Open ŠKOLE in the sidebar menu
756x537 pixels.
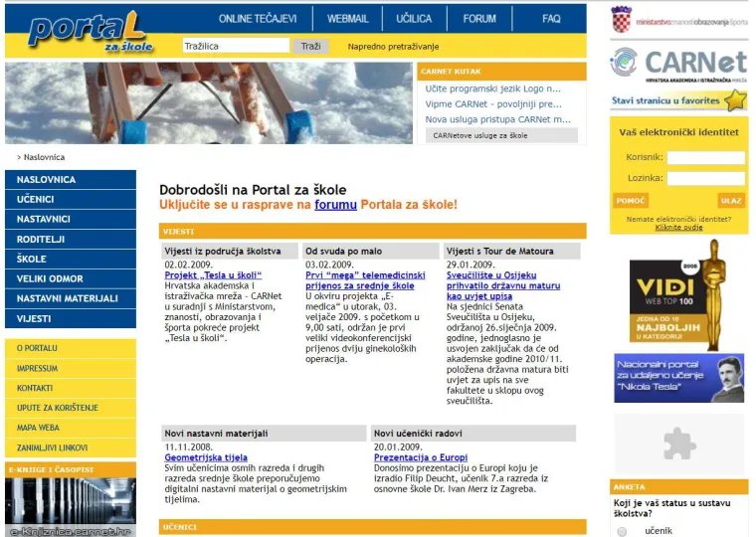pos(71,259)
